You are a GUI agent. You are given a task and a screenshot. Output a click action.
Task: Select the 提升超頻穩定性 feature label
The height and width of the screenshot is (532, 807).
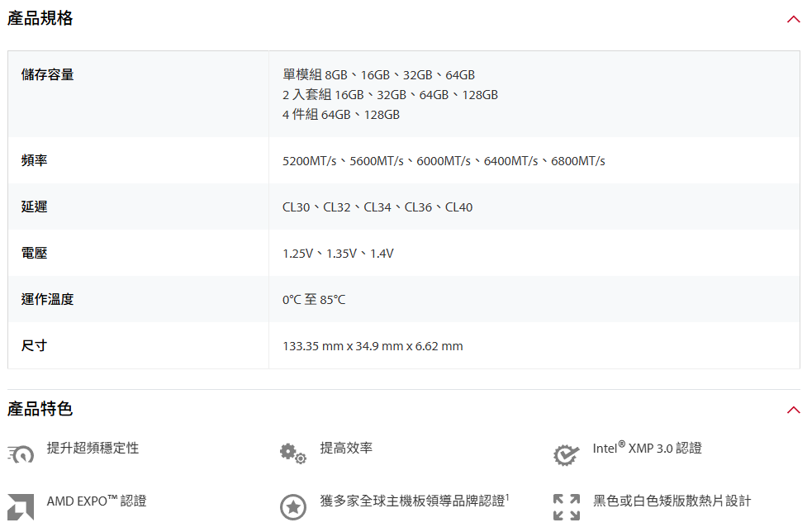click(x=93, y=448)
